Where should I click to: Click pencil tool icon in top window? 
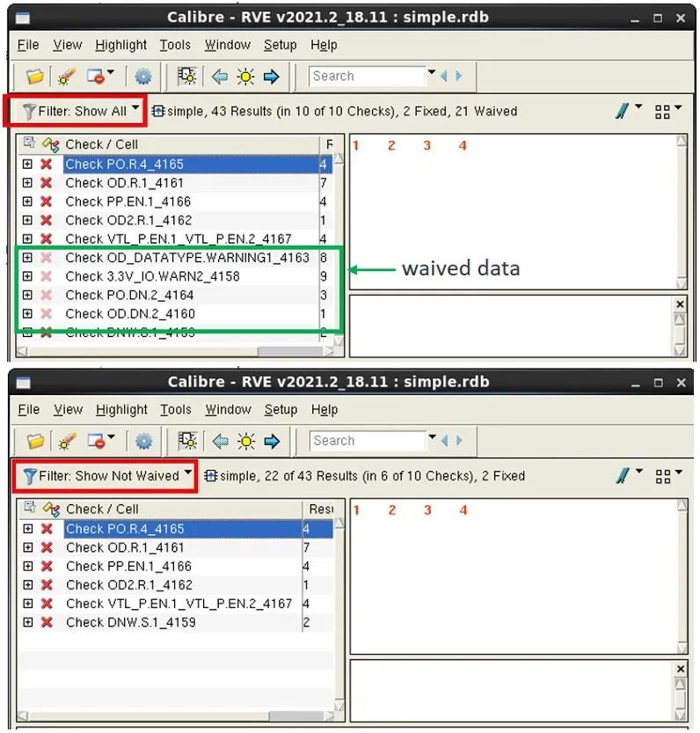622,111
